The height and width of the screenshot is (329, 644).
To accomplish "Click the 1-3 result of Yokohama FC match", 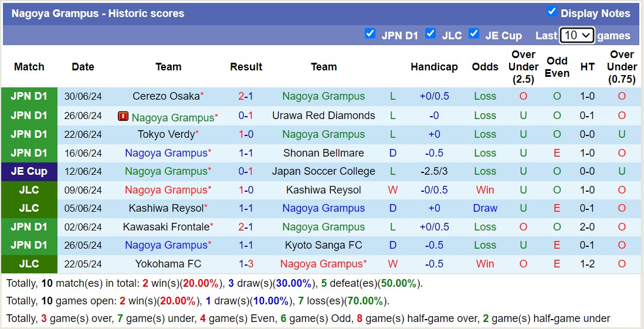I will (x=246, y=264).
